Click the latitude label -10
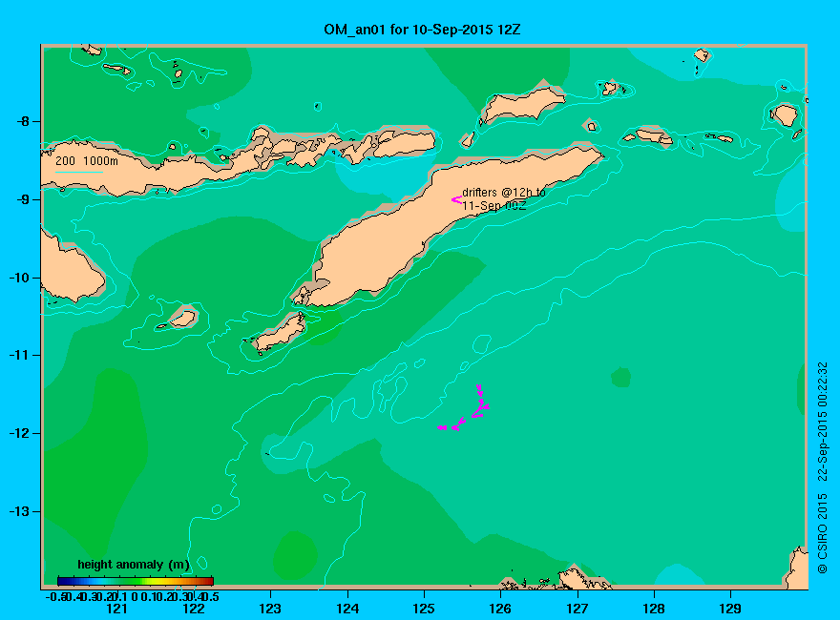The image size is (840, 620). tap(19, 278)
